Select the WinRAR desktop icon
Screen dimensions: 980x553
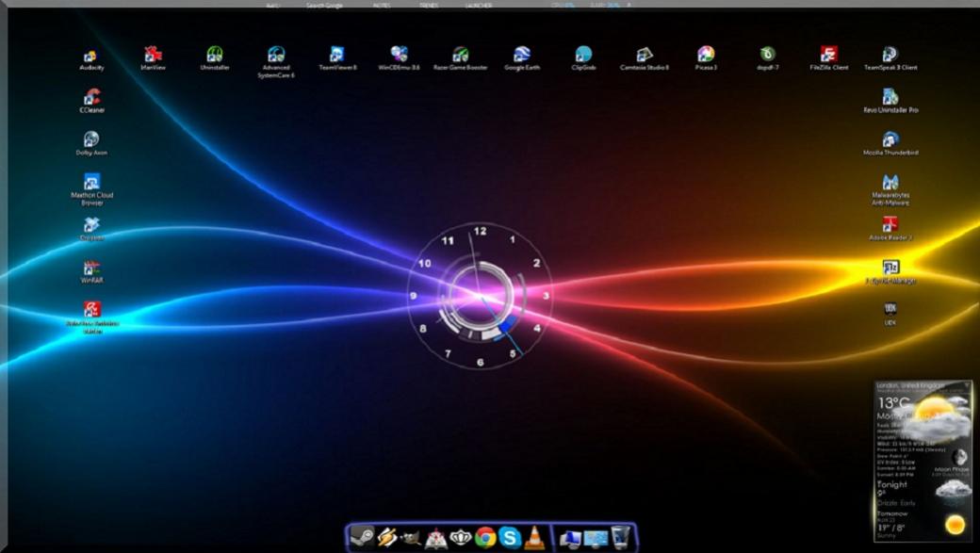91,268
